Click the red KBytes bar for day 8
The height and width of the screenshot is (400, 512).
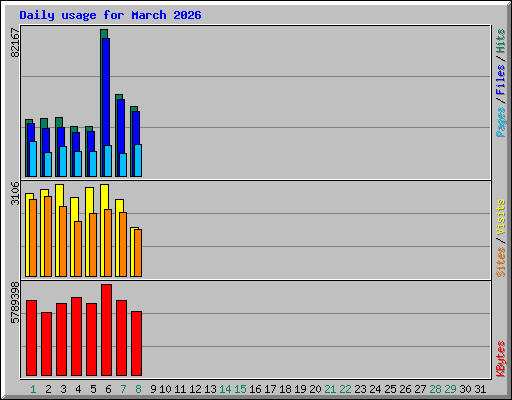pos(136,344)
